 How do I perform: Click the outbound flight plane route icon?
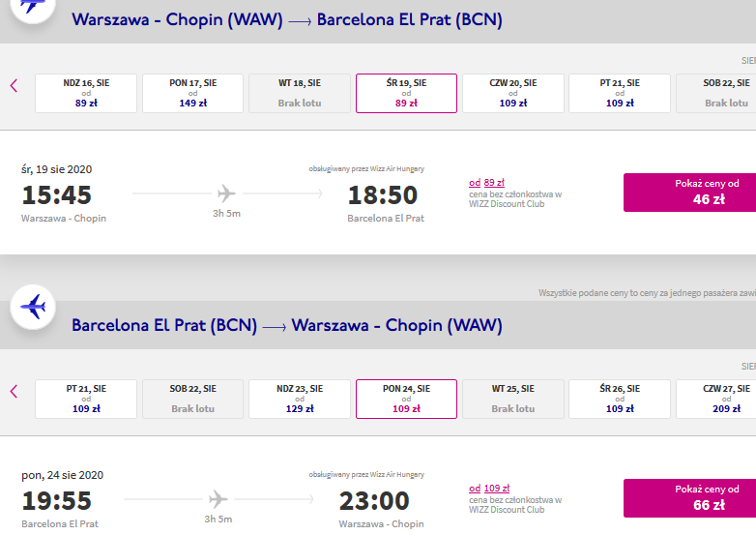point(226,193)
